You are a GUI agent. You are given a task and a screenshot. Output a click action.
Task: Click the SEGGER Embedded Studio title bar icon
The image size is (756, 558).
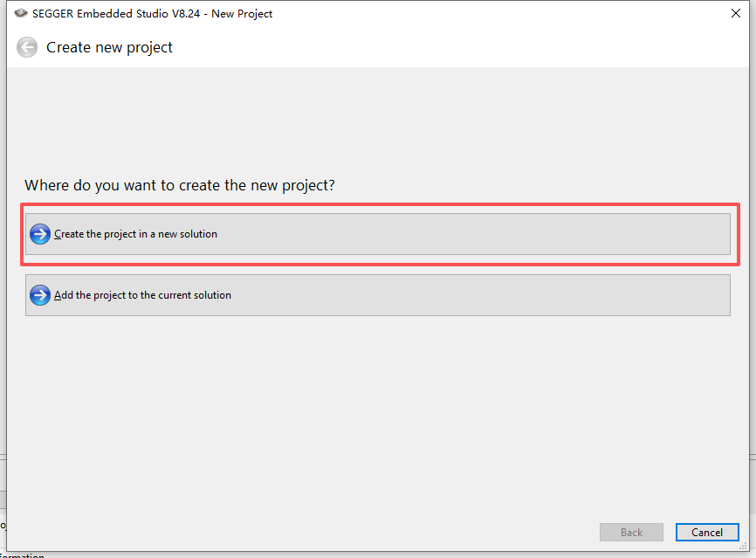[21, 14]
